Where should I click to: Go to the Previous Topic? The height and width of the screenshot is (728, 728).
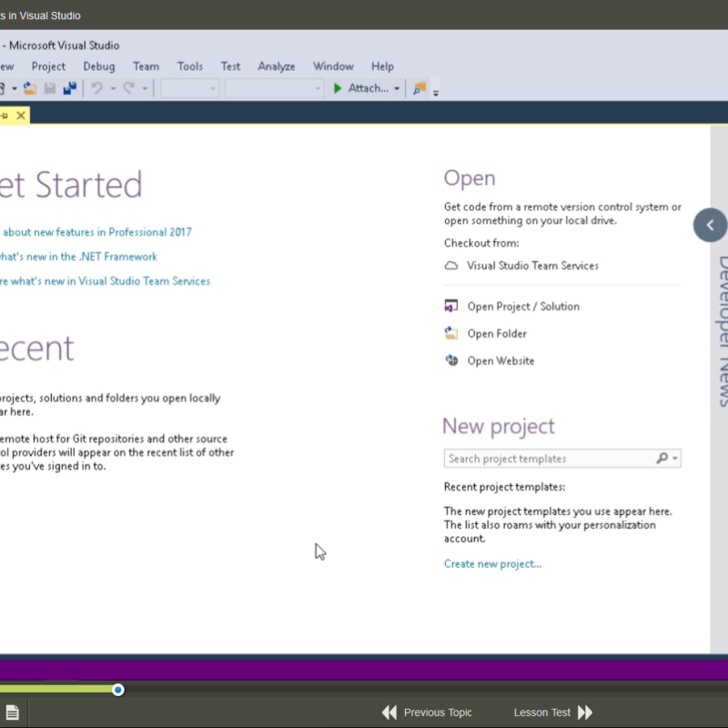[427, 713]
